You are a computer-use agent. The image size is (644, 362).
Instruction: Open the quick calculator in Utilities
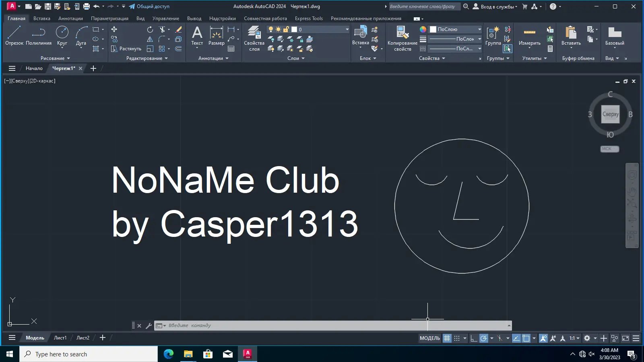point(550,49)
